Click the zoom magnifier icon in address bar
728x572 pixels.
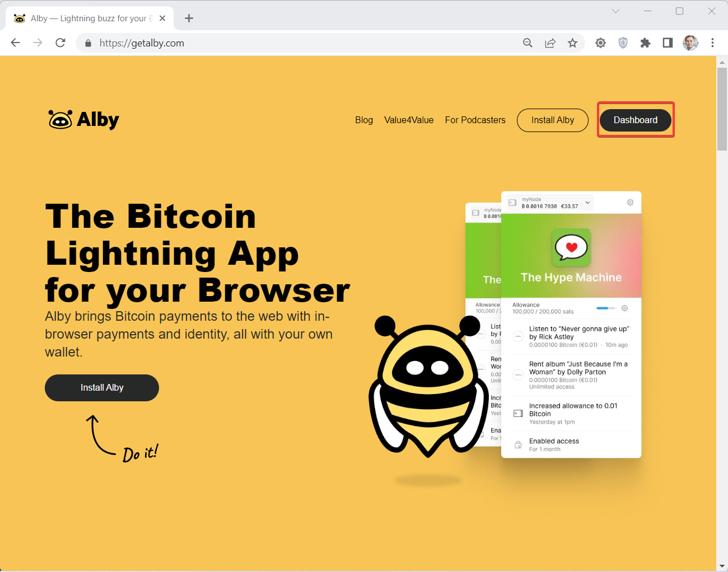(528, 43)
